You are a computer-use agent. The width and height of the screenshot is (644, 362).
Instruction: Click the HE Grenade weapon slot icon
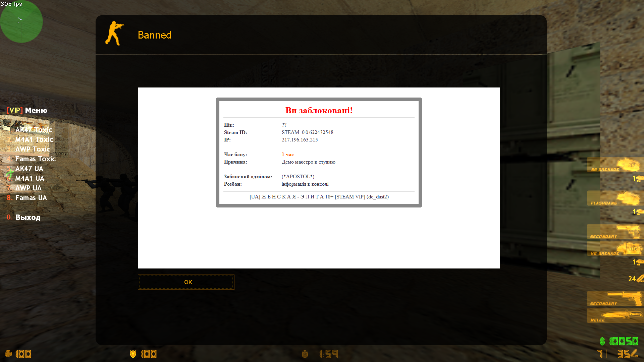(615, 248)
